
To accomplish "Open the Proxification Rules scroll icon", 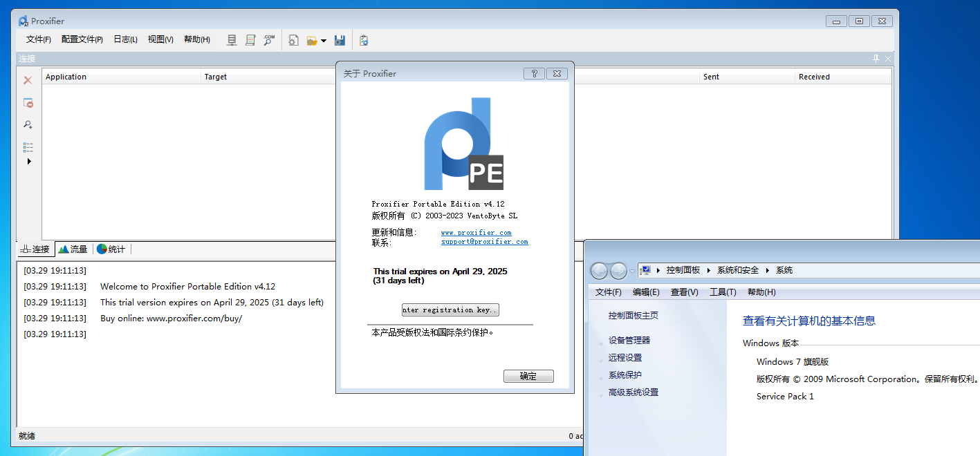I will click(x=250, y=40).
